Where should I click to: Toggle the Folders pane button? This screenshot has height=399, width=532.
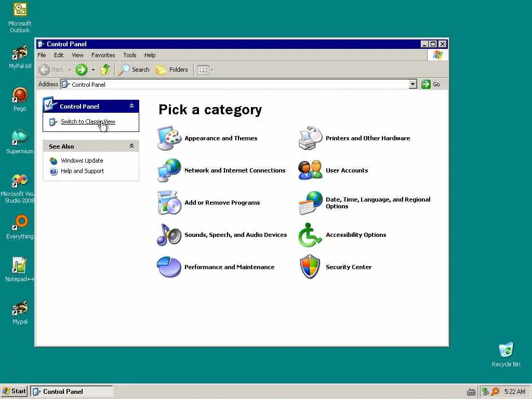(x=172, y=70)
